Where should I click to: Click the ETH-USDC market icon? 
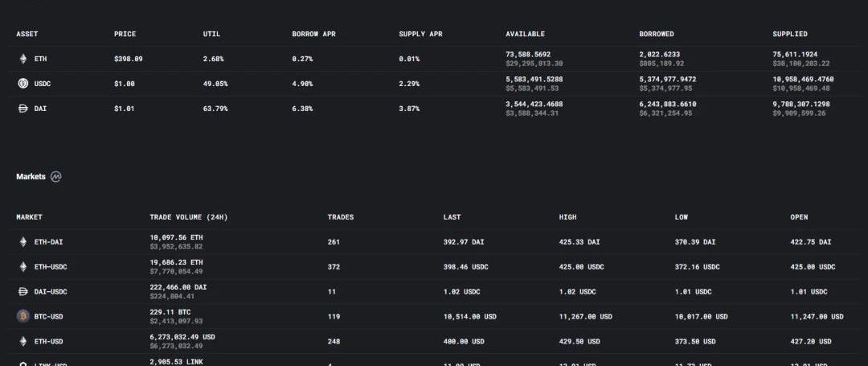tap(23, 266)
